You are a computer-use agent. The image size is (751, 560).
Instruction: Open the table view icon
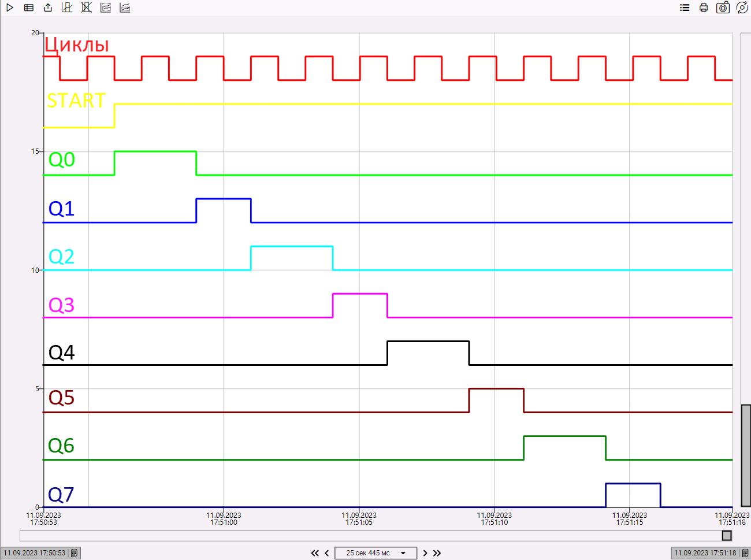29,8
